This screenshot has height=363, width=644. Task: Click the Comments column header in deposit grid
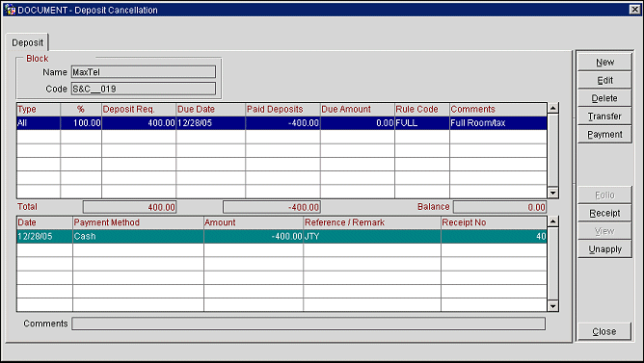coord(498,110)
